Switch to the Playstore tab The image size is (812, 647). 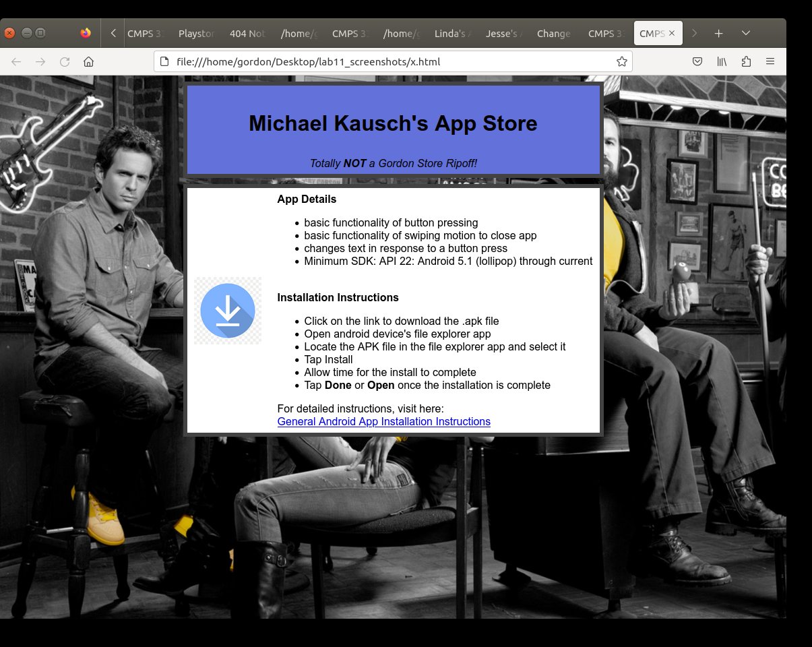pyautogui.click(x=197, y=34)
